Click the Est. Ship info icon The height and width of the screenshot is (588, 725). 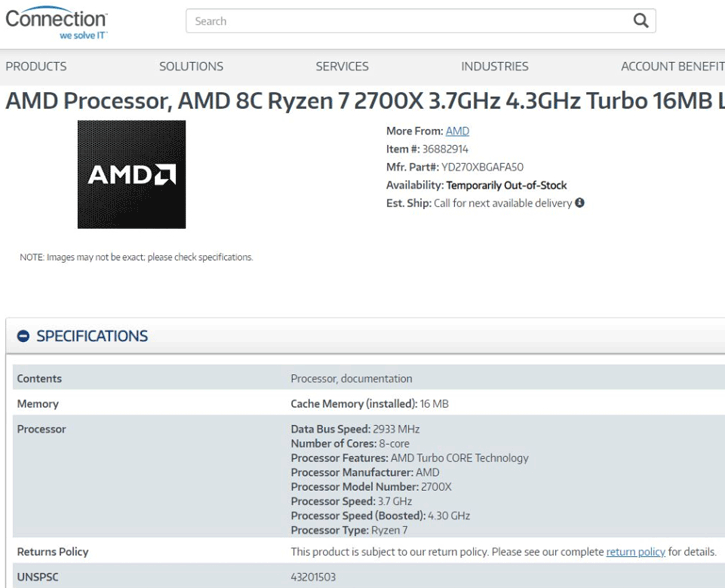pyautogui.click(x=580, y=202)
